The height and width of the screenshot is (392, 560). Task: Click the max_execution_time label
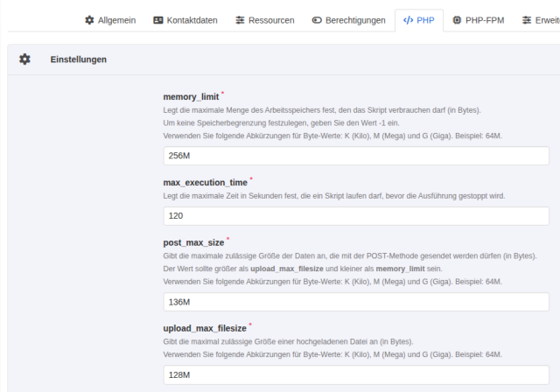(x=206, y=182)
